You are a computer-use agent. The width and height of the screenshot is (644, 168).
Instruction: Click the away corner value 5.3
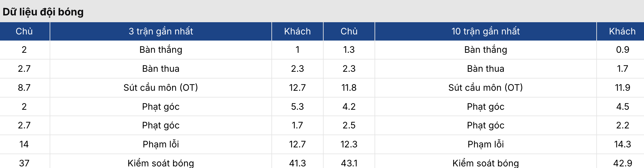[297, 107]
